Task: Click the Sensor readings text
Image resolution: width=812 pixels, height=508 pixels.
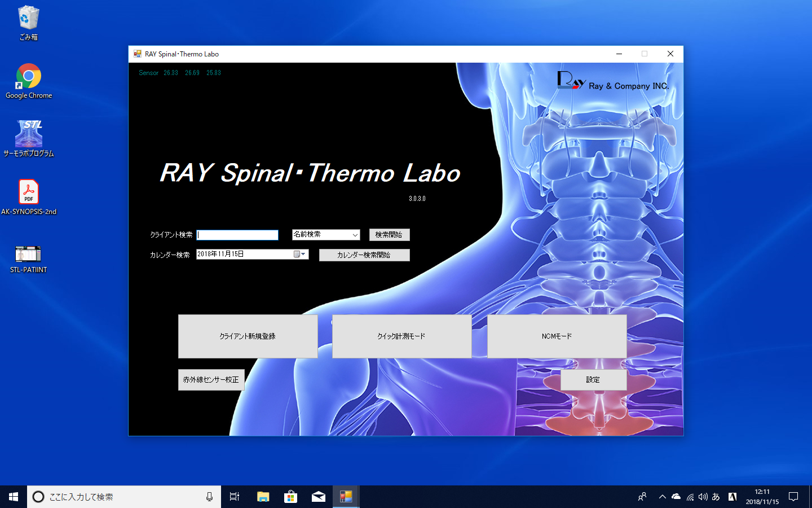Action: click(180, 73)
